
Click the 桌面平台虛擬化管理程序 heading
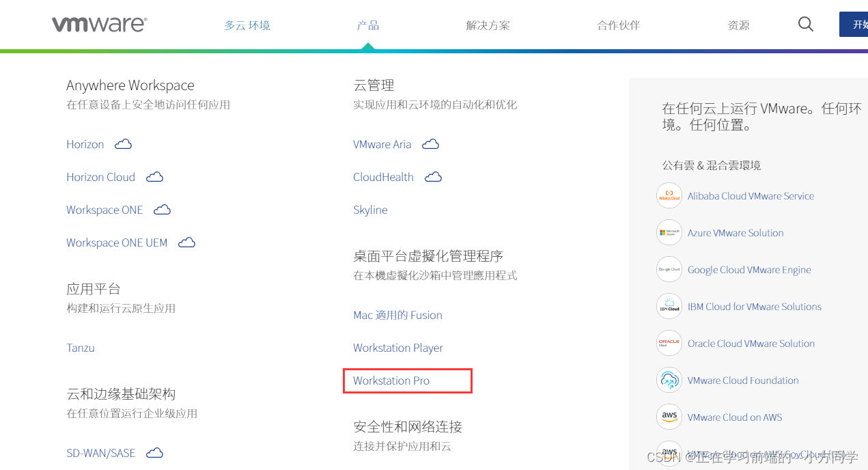[x=428, y=256]
